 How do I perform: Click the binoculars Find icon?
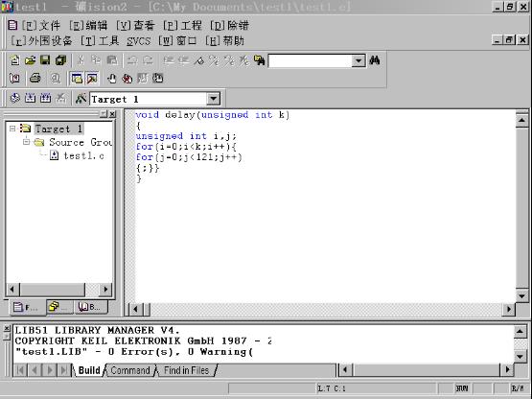[x=375, y=60]
